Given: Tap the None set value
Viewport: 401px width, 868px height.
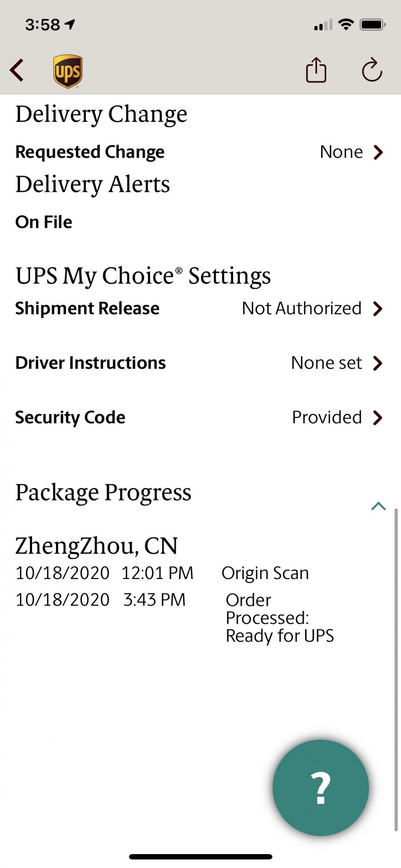Looking at the screenshot, I should click(326, 363).
